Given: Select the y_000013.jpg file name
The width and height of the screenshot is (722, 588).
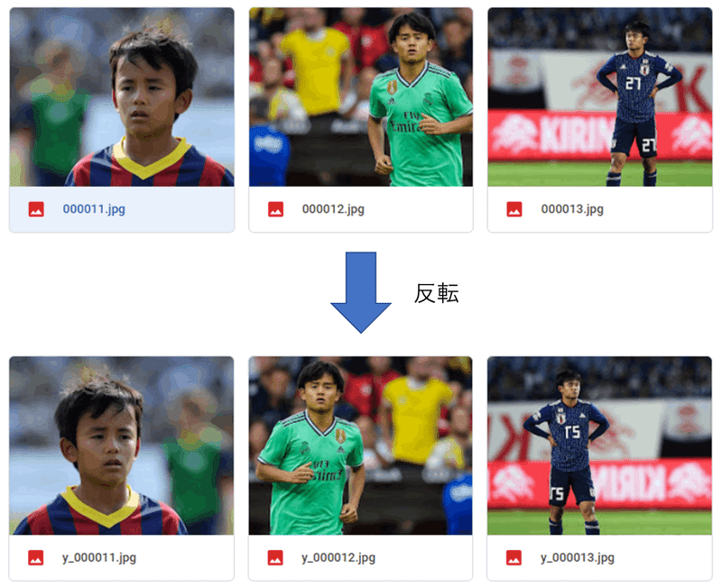Looking at the screenshot, I should pyautogui.click(x=578, y=557).
